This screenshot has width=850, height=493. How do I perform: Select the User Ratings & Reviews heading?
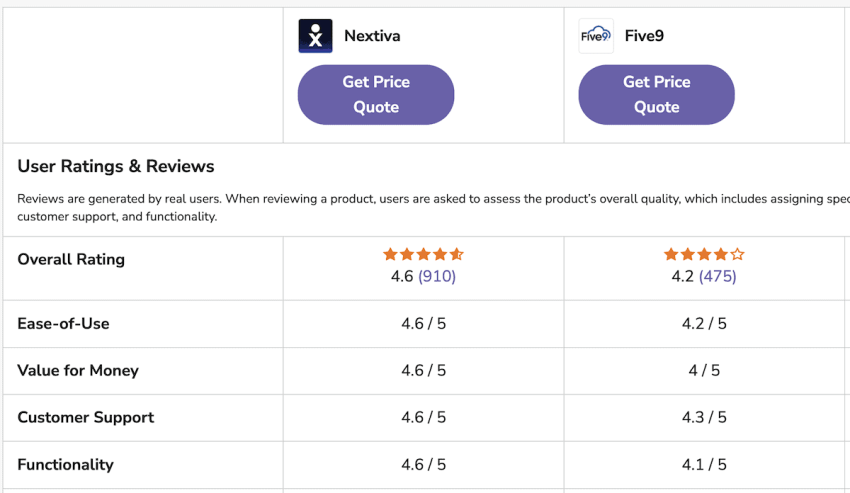click(x=116, y=166)
